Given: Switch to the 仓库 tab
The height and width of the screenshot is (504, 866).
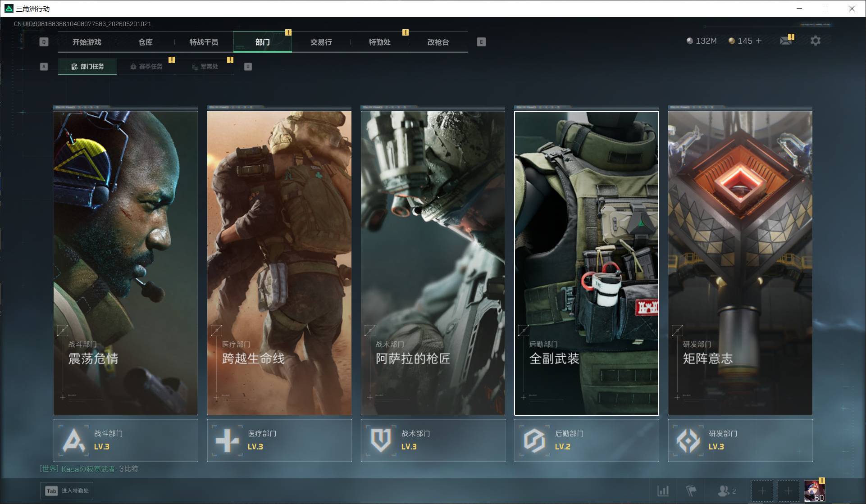Looking at the screenshot, I should tap(146, 42).
